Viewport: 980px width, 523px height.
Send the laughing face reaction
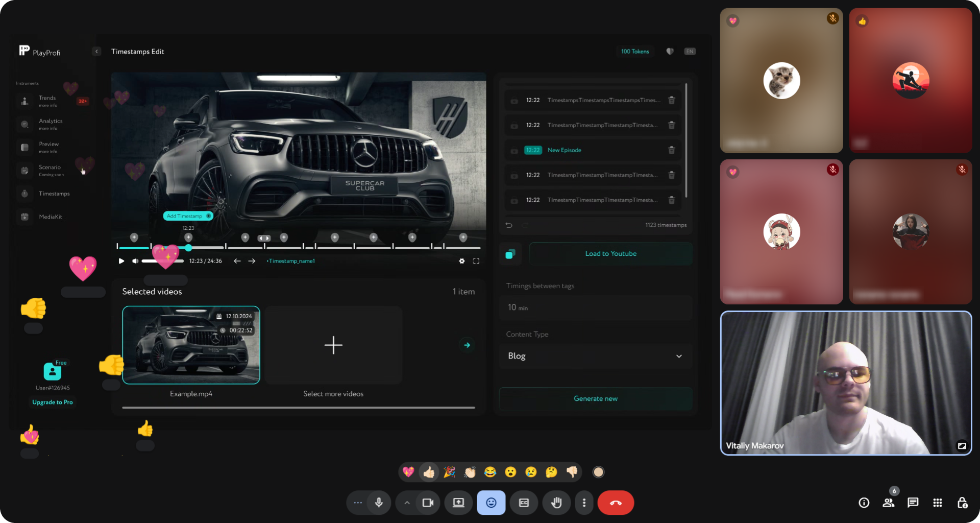click(491, 472)
